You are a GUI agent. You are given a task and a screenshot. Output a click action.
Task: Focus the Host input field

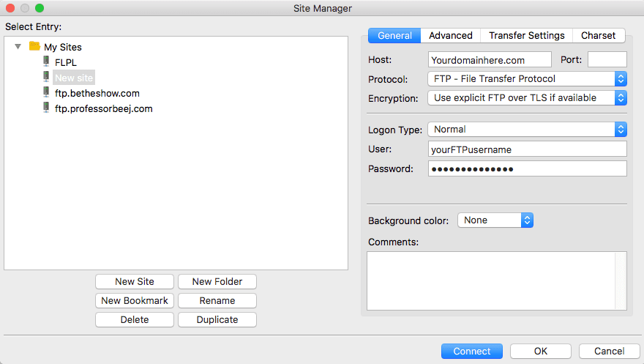coord(490,59)
